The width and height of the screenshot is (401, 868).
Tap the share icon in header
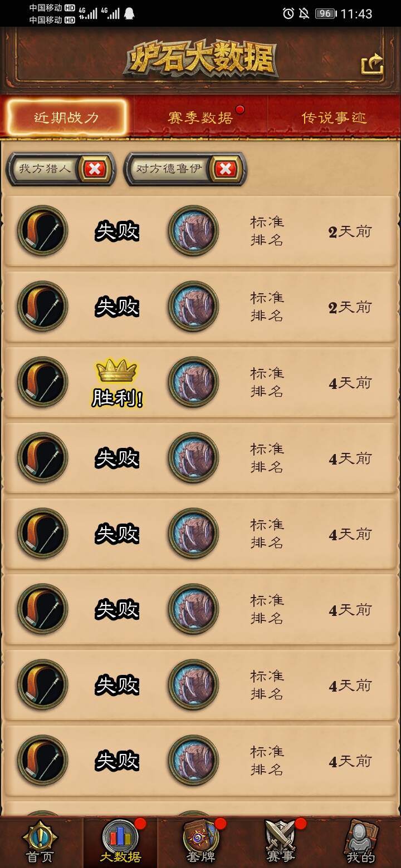[x=373, y=64]
